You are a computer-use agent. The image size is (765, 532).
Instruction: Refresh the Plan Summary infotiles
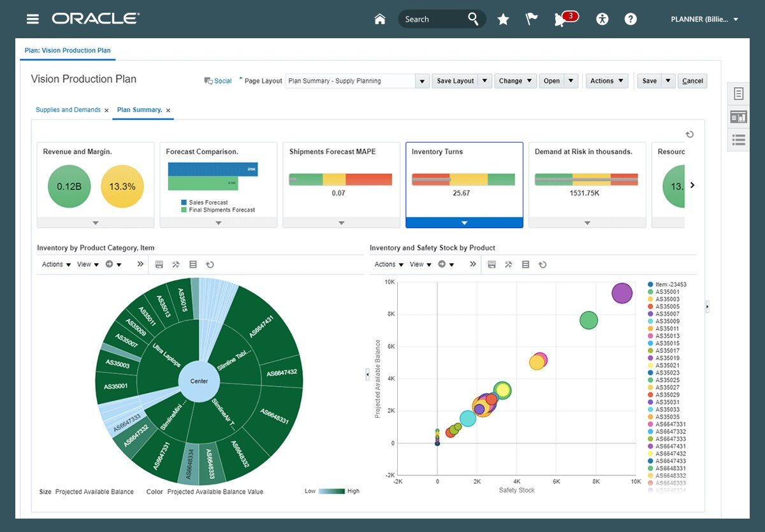[x=689, y=134]
